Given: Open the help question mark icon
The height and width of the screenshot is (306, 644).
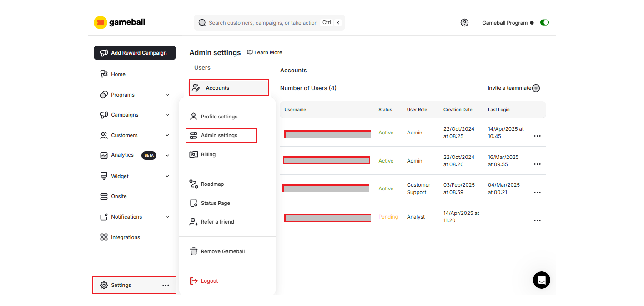Looking at the screenshot, I should coord(464,23).
